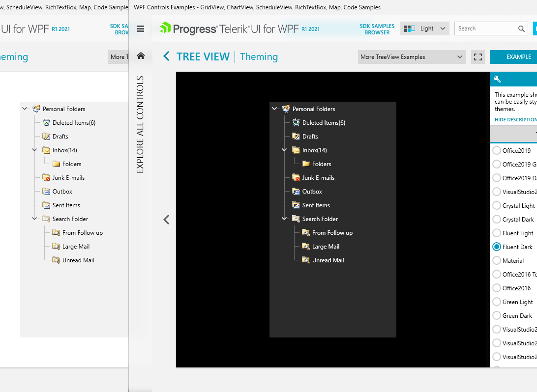Screen dimensions: 537x392
Task: Click Search Folder icon in dark tree
Action: pos(296,219)
